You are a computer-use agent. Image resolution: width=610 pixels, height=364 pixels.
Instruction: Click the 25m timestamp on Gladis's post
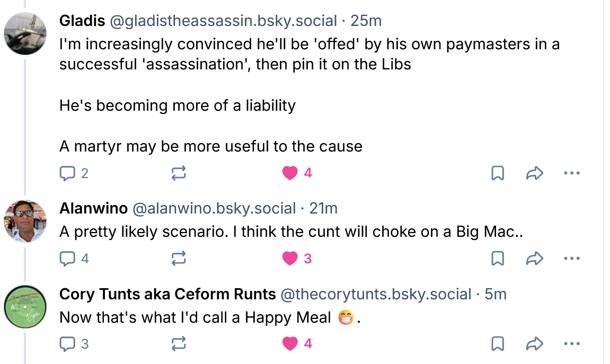[366, 21]
